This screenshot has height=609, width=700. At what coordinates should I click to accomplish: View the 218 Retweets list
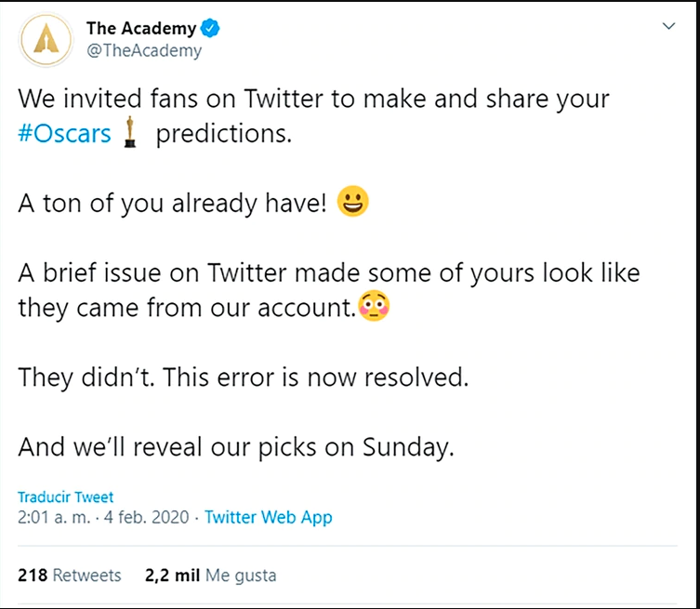click(70, 576)
